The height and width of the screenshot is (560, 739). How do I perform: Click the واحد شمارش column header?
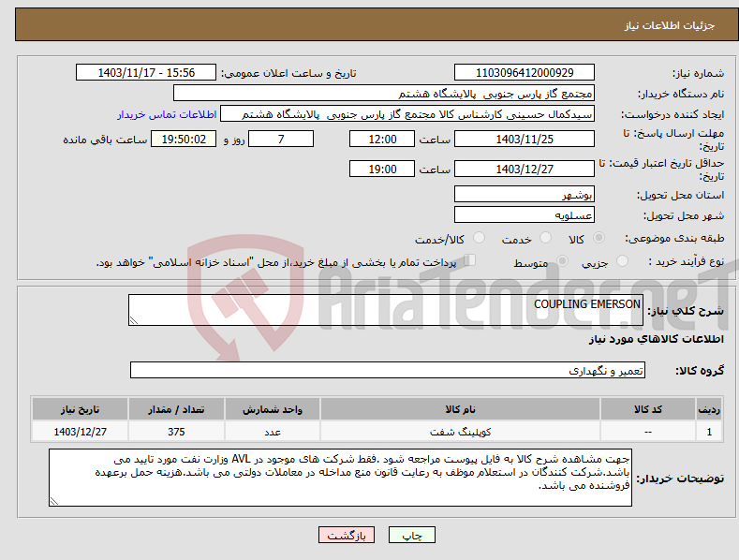[273, 409]
